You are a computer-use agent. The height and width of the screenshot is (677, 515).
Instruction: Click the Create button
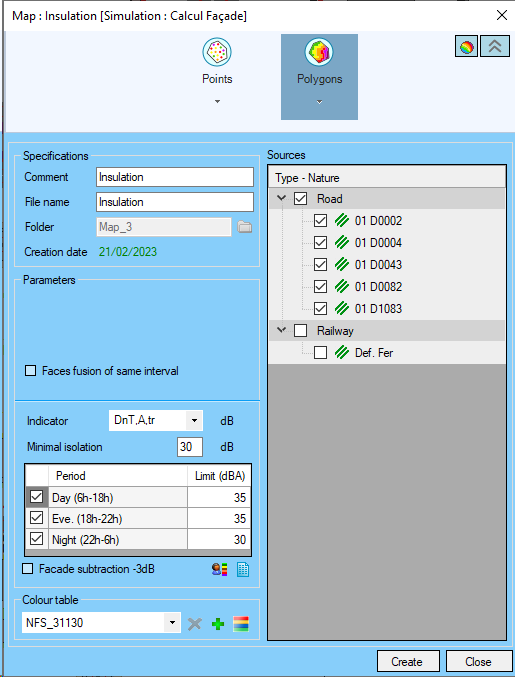point(408,662)
